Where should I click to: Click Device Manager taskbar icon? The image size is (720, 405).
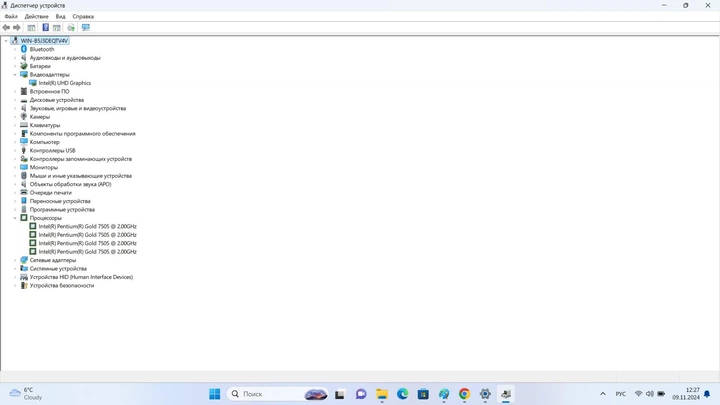point(506,394)
